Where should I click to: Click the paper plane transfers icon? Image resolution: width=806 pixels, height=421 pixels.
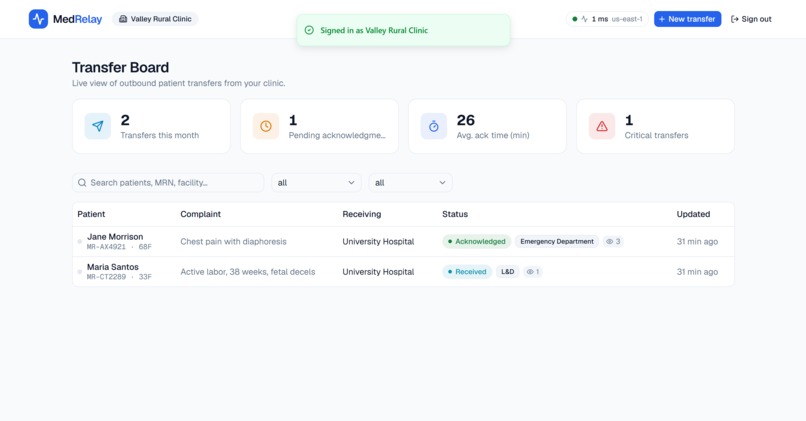click(x=98, y=126)
